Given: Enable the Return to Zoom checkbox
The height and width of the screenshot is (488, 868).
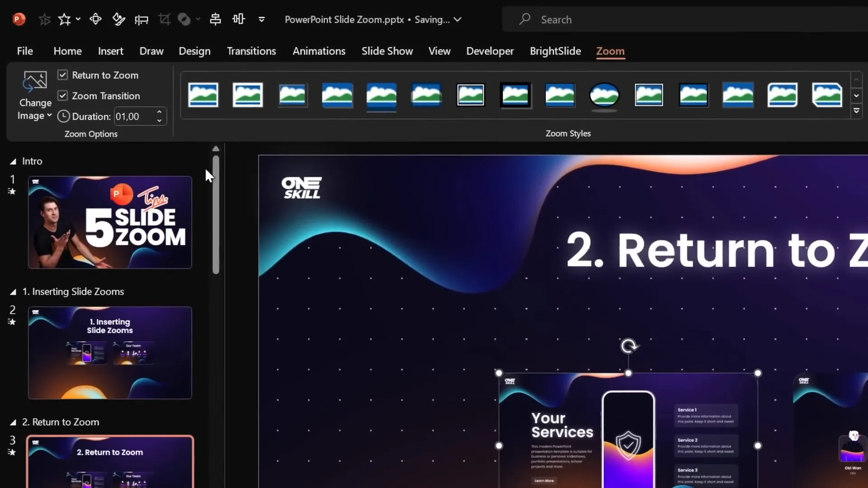Looking at the screenshot, I should click(x=63, y=75).
